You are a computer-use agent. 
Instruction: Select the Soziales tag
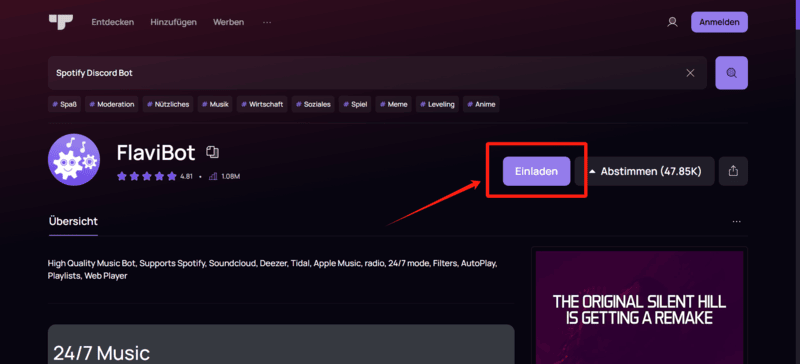point(313,104)
